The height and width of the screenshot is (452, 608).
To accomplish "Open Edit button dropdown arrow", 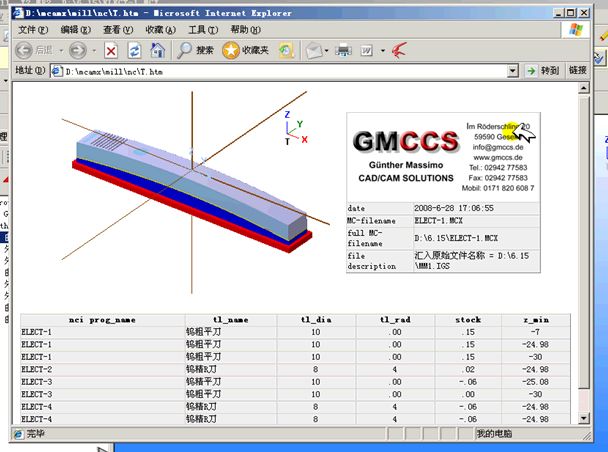I will point(383,51).
